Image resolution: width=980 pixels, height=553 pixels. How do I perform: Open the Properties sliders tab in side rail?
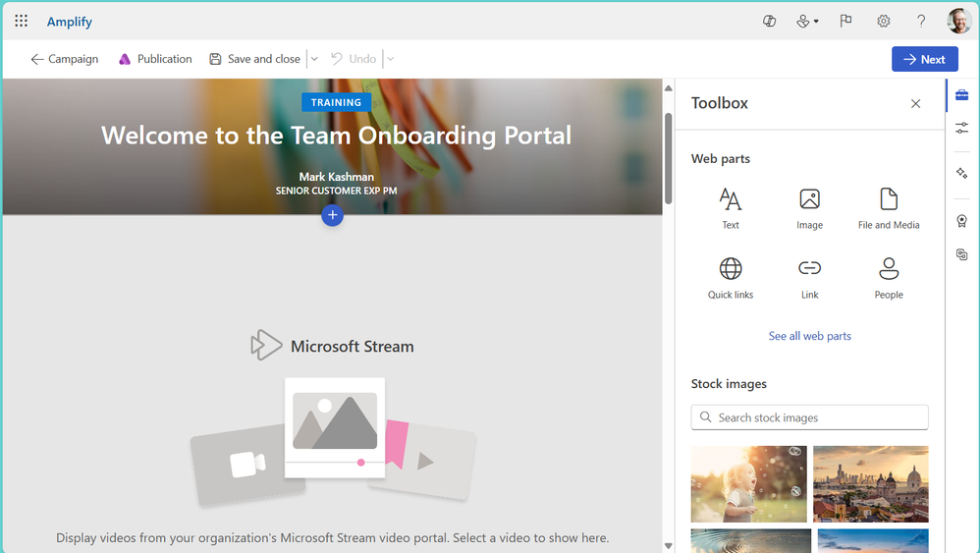(x=962, y=128)
